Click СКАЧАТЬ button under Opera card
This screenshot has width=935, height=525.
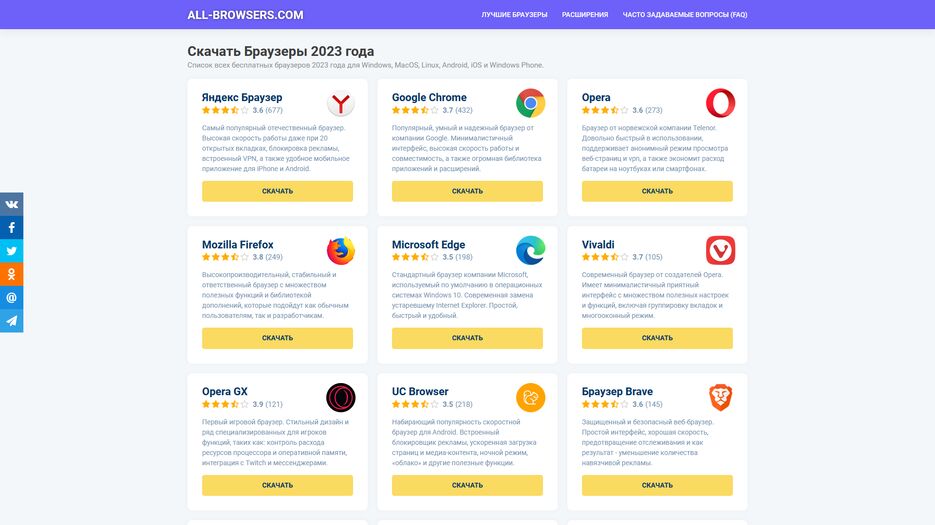[x=657, y=191]
